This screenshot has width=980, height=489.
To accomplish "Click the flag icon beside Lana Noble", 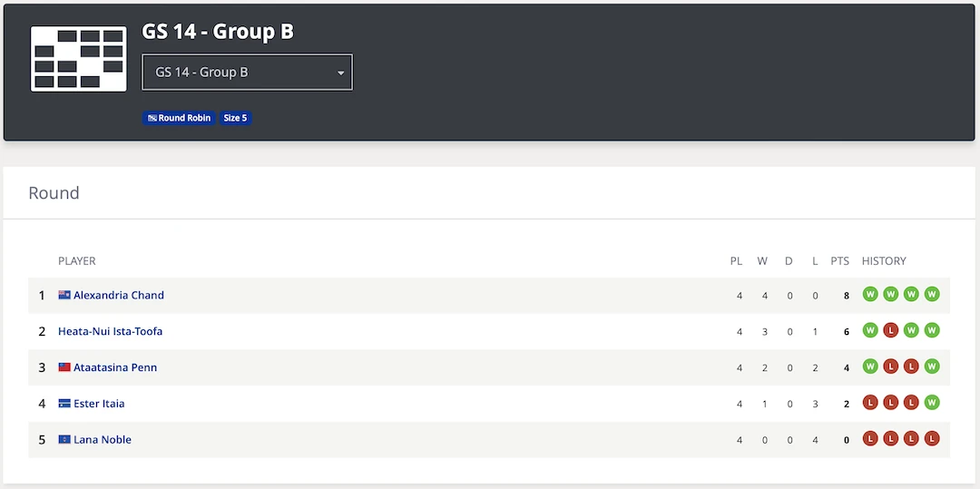I will tap(64, 440).
